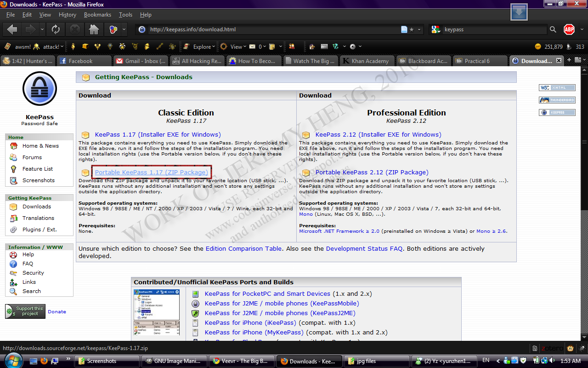
Task: Click the 251,879 gold counter
Action: coord(549,46)
